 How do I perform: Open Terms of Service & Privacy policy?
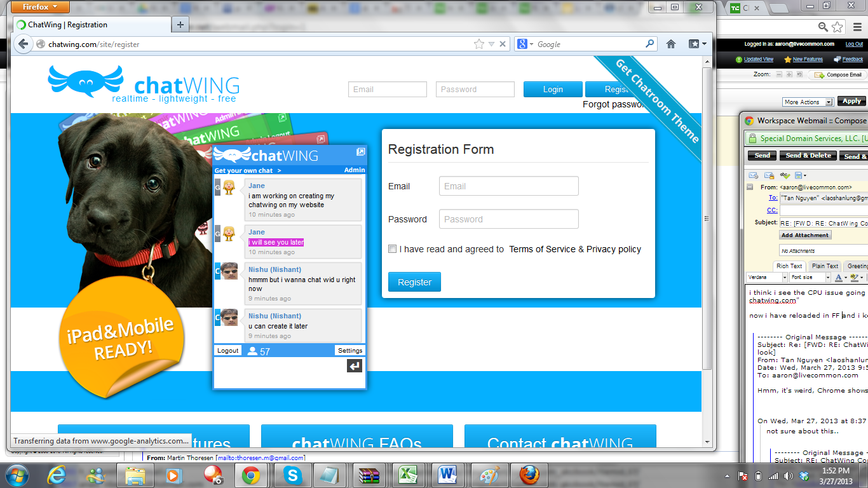(x=575, y=249)
